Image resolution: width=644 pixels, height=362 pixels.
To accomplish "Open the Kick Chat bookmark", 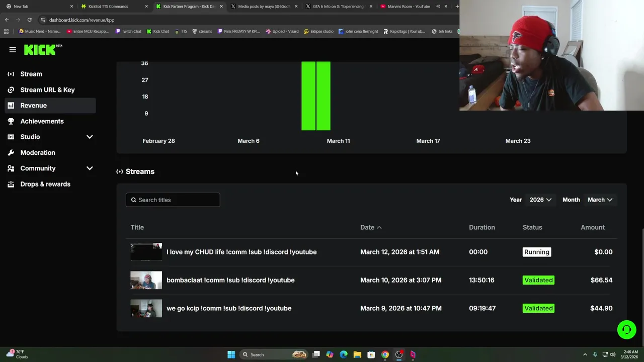I will pos(158,31).
